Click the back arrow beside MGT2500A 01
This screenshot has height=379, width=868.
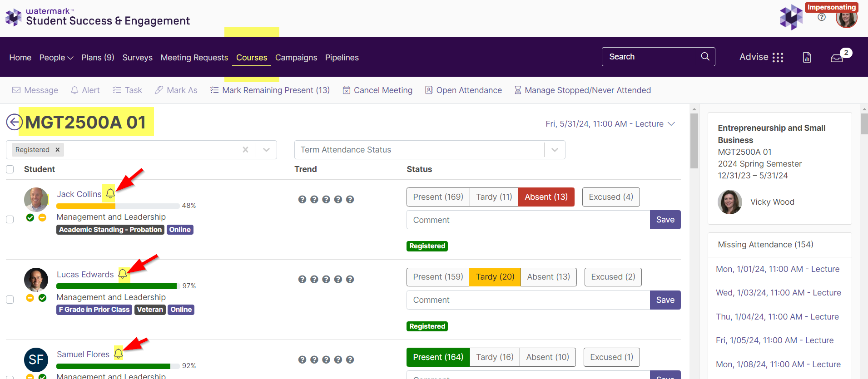[14, 122]
